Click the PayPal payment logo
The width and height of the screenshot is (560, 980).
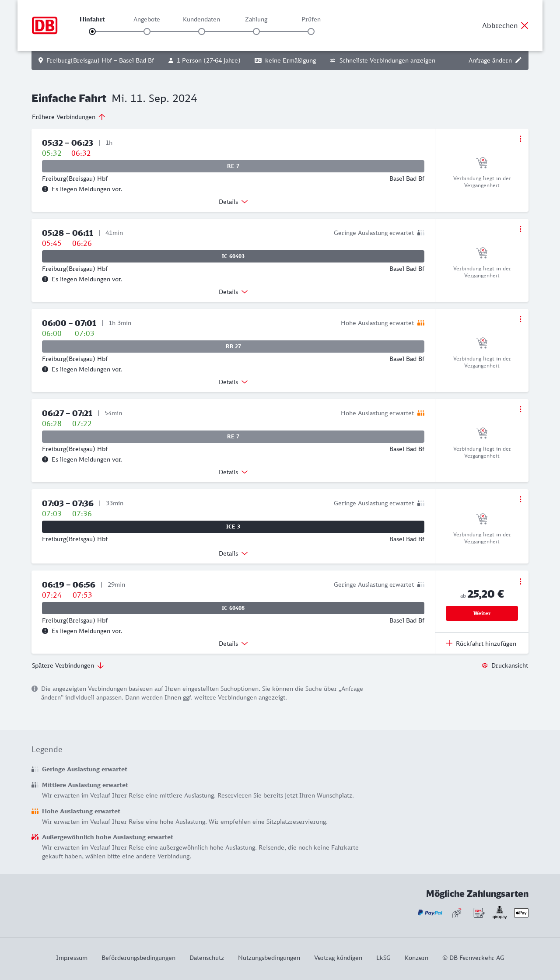[430, 913]
